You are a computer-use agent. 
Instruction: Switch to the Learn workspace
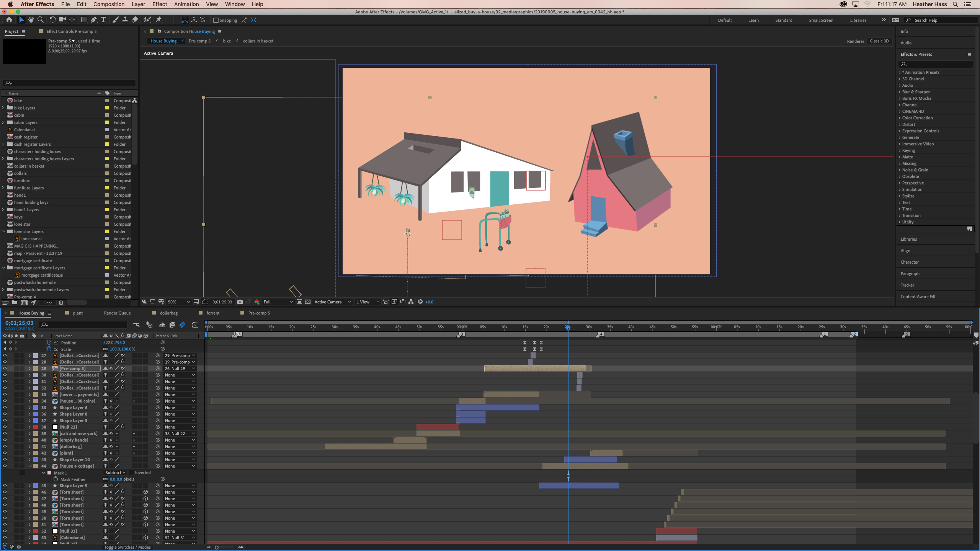753,20
